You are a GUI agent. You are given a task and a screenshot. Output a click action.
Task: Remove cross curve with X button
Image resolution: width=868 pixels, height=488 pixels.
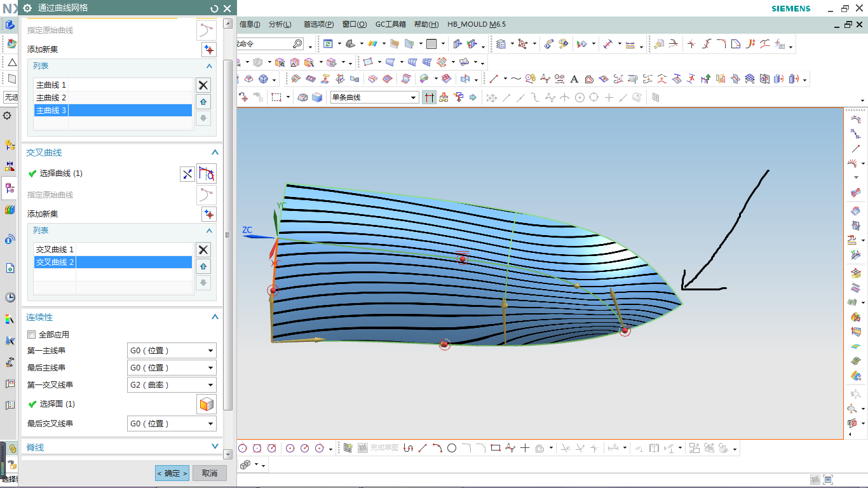203,250
